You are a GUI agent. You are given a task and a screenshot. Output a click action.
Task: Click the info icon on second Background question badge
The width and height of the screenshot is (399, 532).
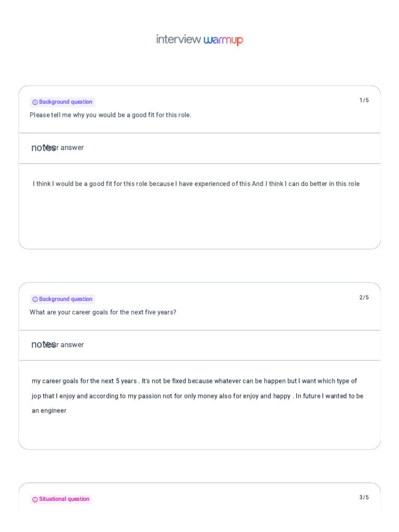[x=35, y=299]
